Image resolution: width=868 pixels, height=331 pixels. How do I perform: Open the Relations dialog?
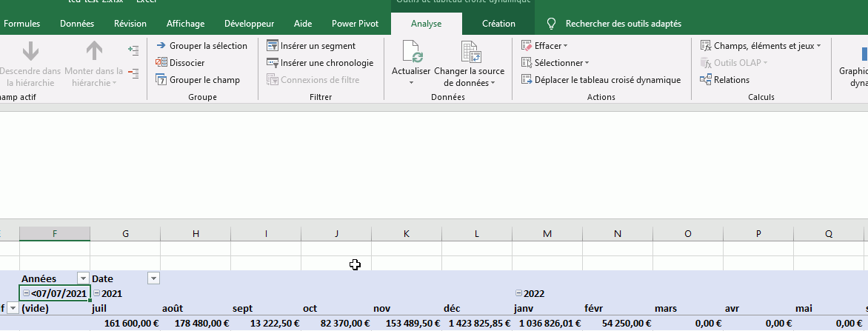tap(731, 80)
